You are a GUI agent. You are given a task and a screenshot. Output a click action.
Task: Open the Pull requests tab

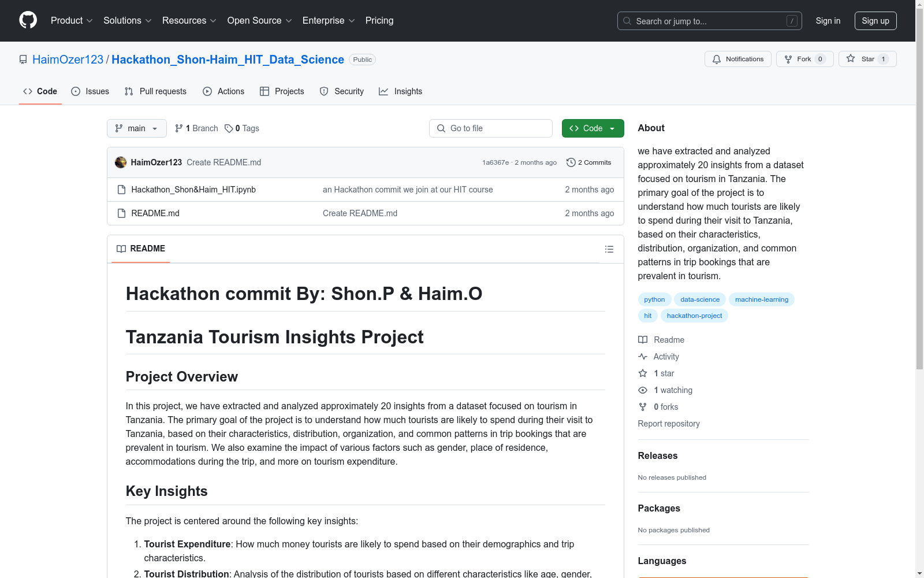point(155,91)
